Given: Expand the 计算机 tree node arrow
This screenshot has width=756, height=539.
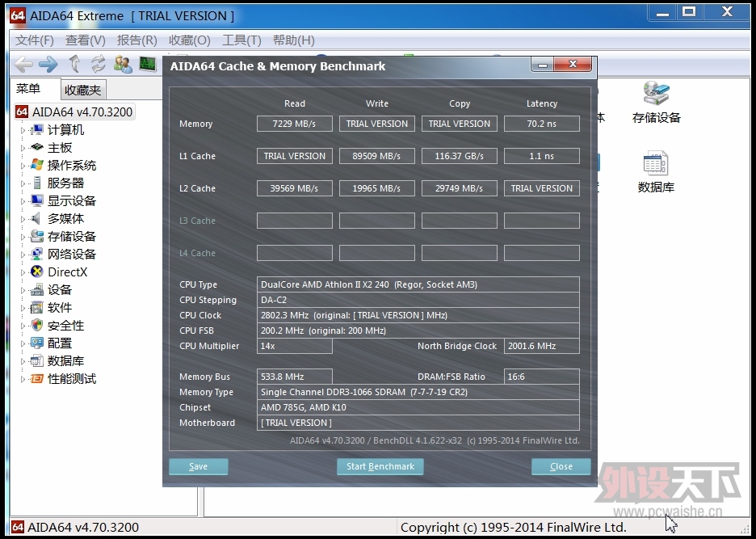Looking at the screenshot, I should pos(23,130).
